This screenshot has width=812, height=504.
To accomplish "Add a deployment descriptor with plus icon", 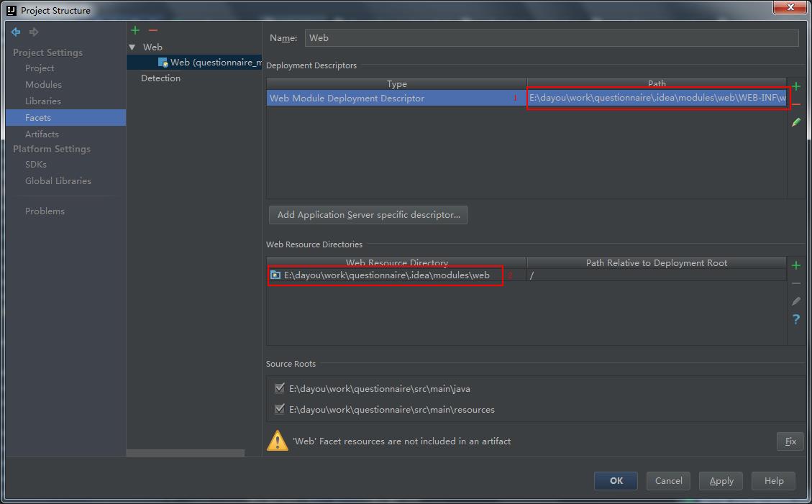I will [796, 86].
